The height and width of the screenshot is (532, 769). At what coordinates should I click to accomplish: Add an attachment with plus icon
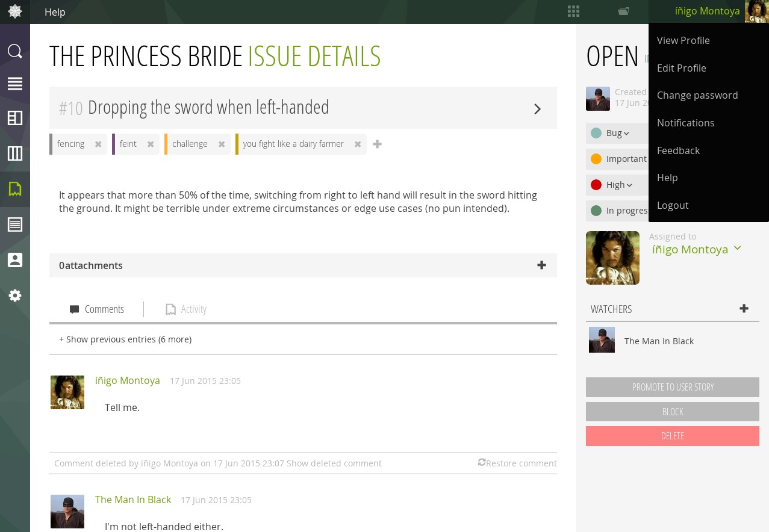pyautogui.click(x=541, y=265)
